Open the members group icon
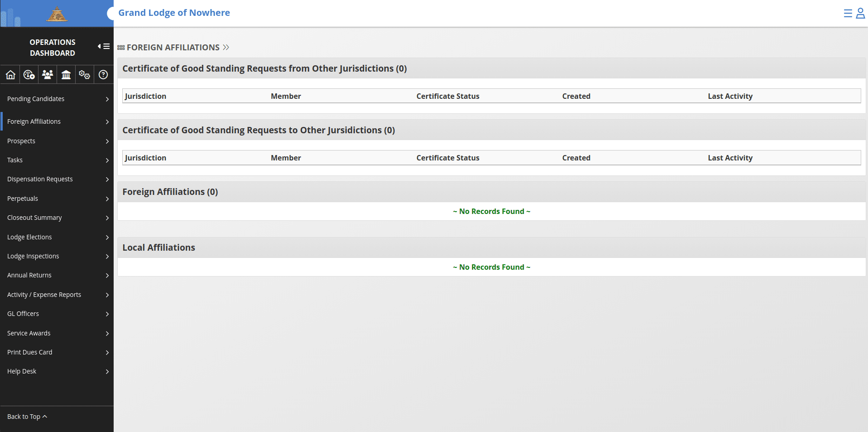 point(48,75)
